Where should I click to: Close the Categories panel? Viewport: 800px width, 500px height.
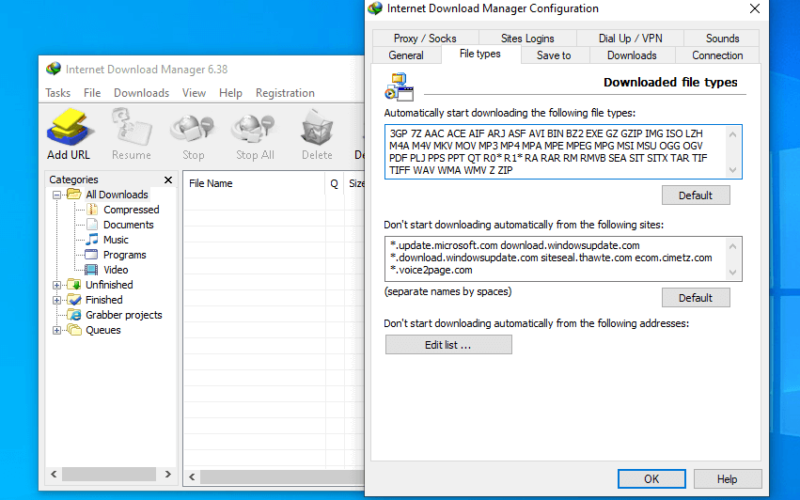(168, 180)
